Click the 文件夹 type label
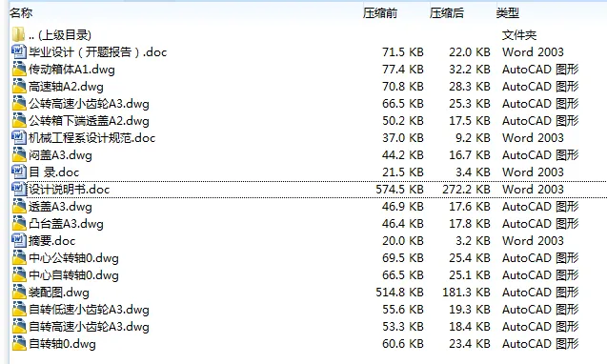The image size is (607, 364). click(519, 35)
